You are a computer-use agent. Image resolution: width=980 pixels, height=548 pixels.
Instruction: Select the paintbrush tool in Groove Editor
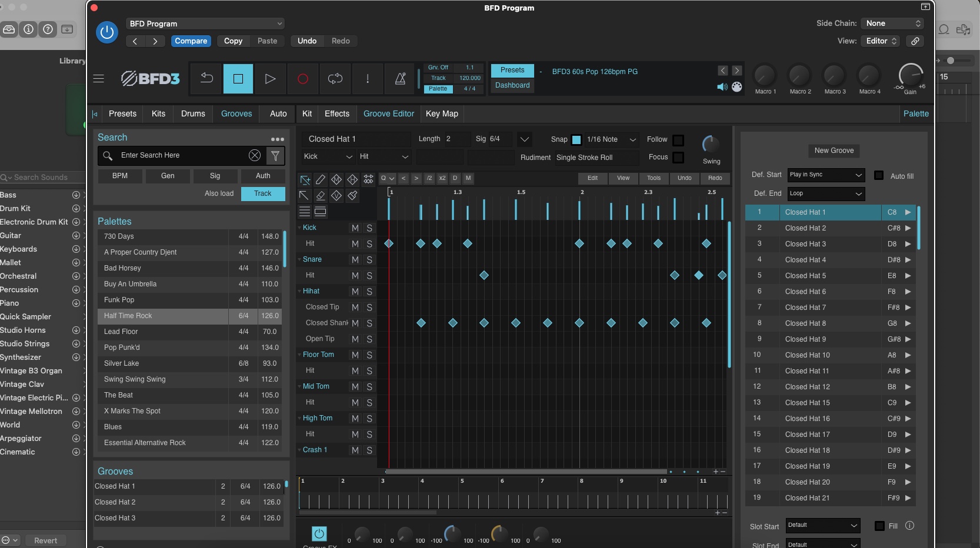(352, 195)
